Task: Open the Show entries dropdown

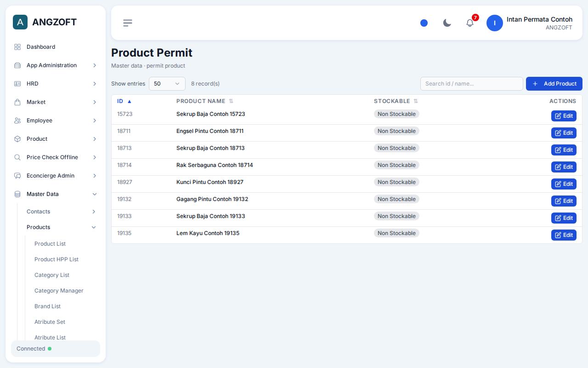Action: [x=167, y=84]
